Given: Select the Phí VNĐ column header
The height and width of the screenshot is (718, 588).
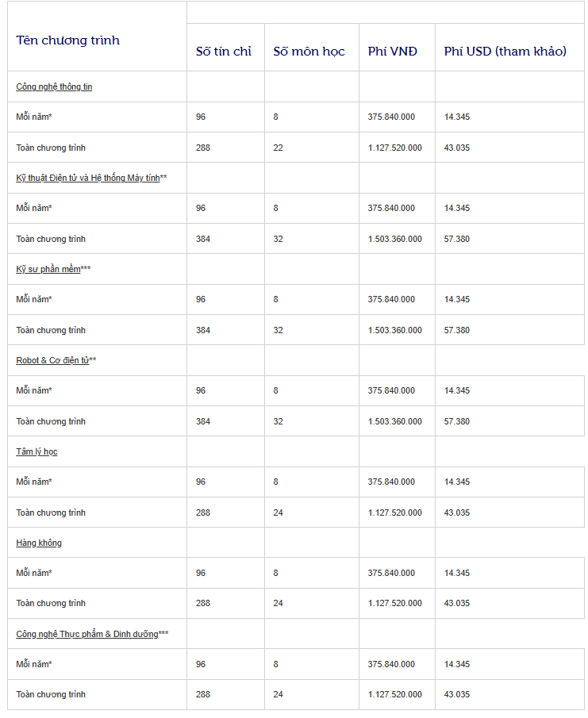Looking at the screenshot, I should pos(392,52).
